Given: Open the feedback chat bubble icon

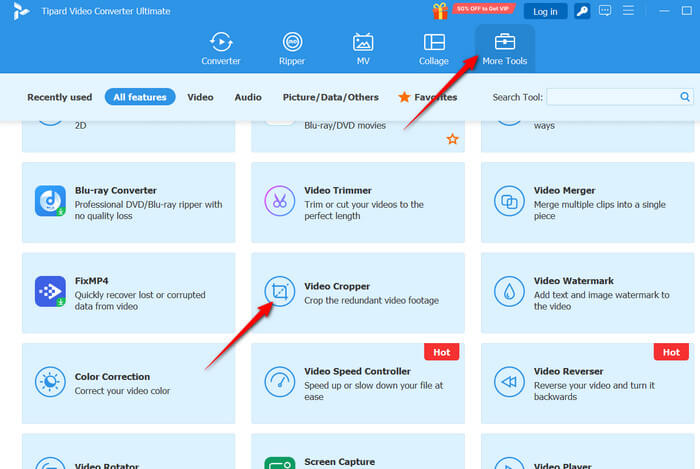Looking at the screenshot, I should tap(605, 11).
